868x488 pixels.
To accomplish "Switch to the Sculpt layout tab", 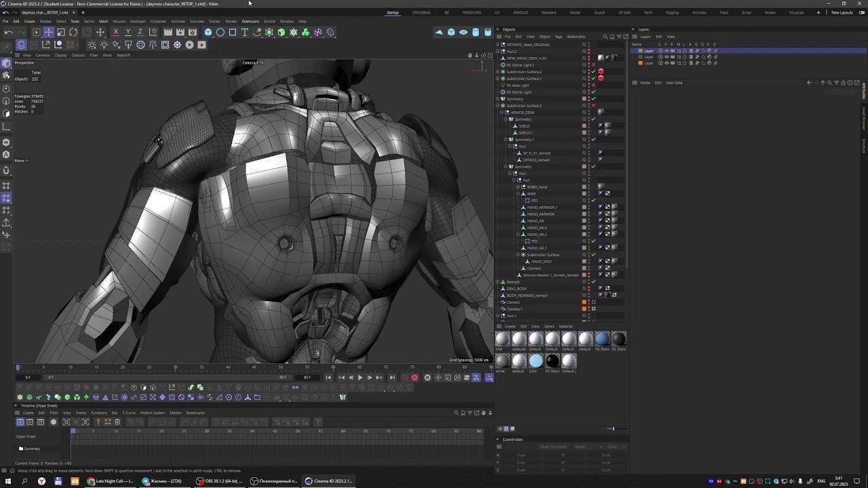I will click(x=599, y=12).
